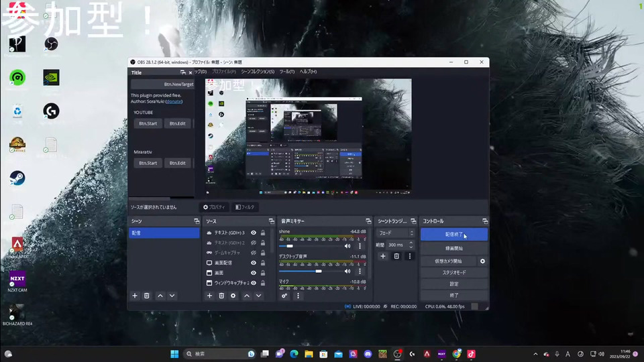Open virtual camera settings gear icon
The image size is (644, 362).
[482, 261]
